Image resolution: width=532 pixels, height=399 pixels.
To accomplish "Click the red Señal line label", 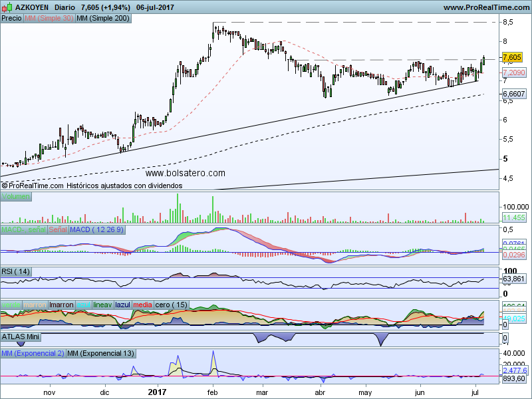I will pos(58,229).
